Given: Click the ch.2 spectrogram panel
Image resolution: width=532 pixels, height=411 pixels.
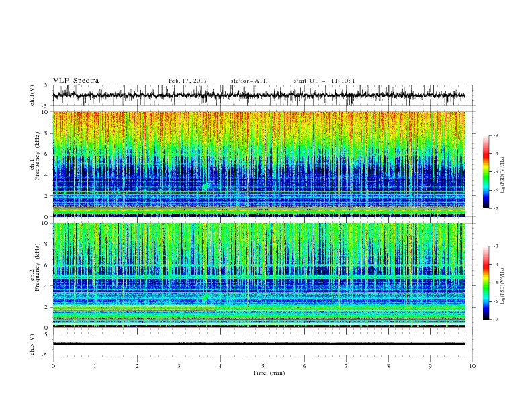Looking at the screenshot, I should (x=259, y=275).
